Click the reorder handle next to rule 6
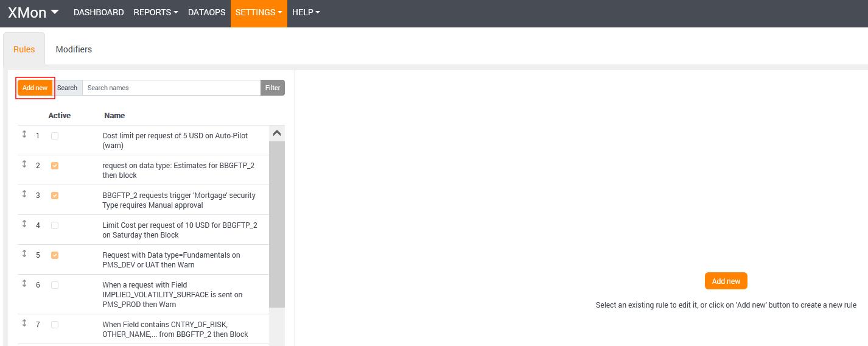The image size is (868, 346). (24, 283)
